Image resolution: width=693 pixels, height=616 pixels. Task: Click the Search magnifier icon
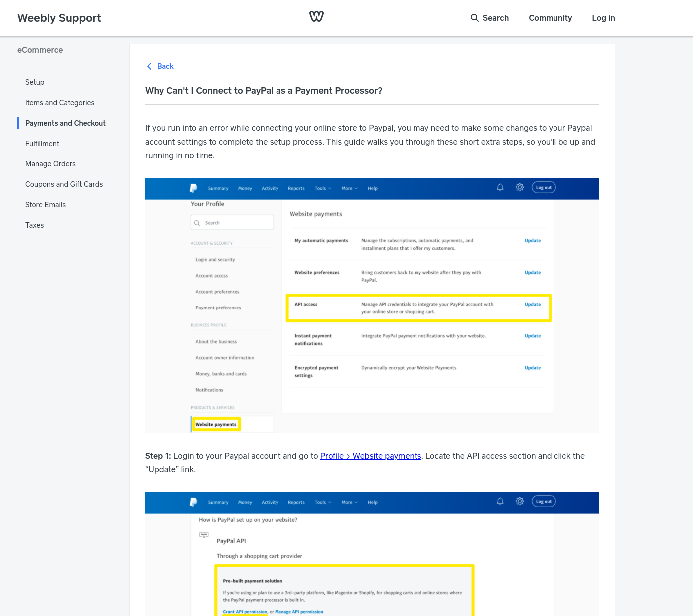coord(474,18)
